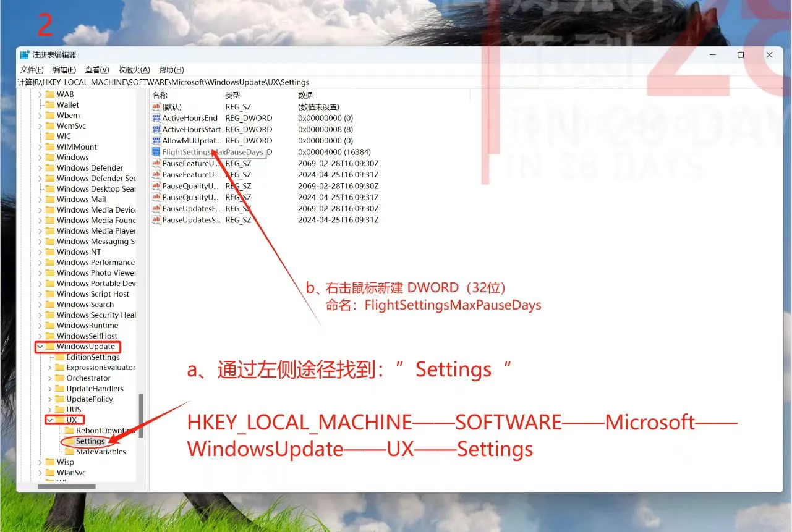Click the PauseUpdatesE... string value icon

pyautogui.click(x=156, y=208)
